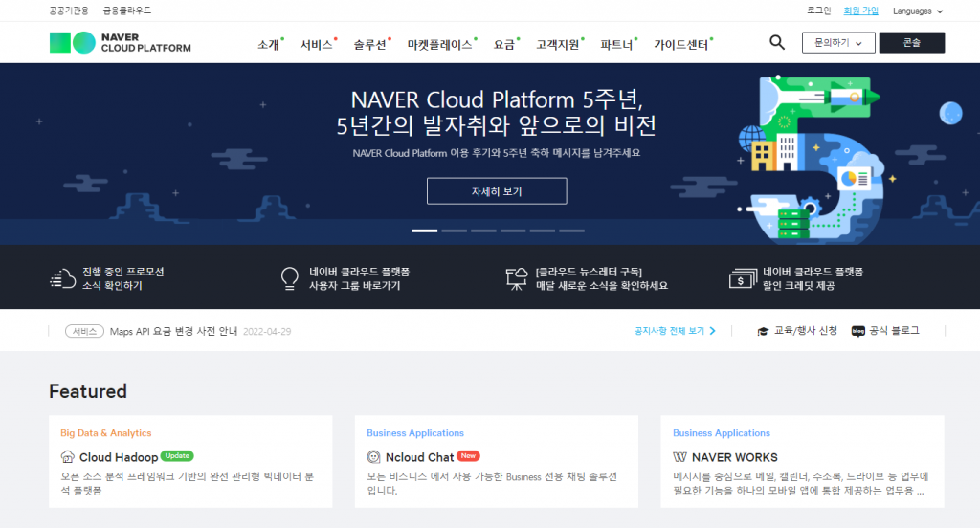Open 공지사항 전체 보기 link
Screen dimensions: 980x528
coord(669,331)
